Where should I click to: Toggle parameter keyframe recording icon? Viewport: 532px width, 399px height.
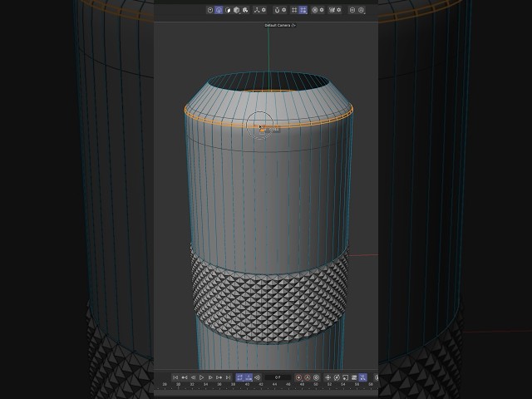(354, 377)
